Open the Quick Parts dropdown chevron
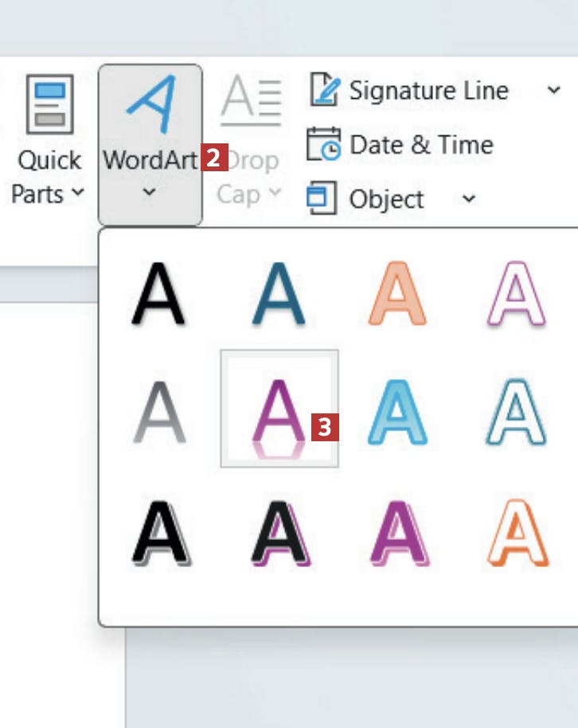This screenshot has height=728, width=578. click(x=77, y=194)
